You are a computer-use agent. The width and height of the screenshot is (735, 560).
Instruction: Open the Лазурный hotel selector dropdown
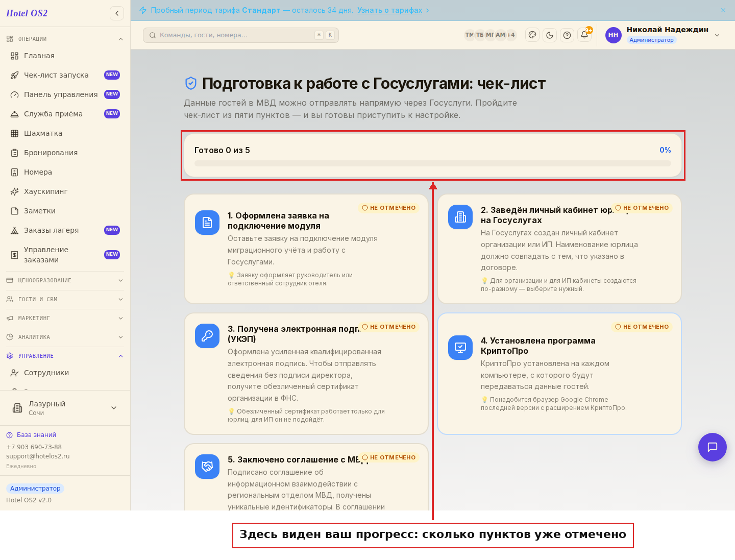[x=65, y=408]
